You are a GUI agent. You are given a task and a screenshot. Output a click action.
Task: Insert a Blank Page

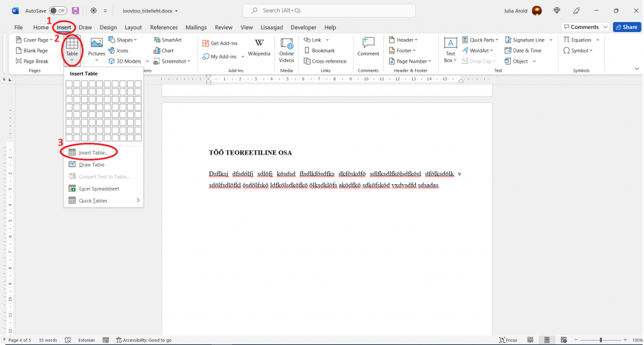click(31, 50)
